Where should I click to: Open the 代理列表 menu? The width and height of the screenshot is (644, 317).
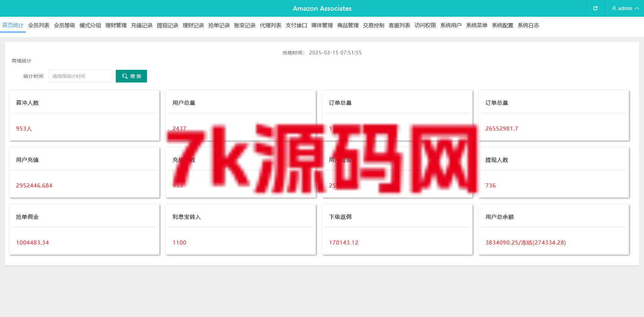coord(270,25)
